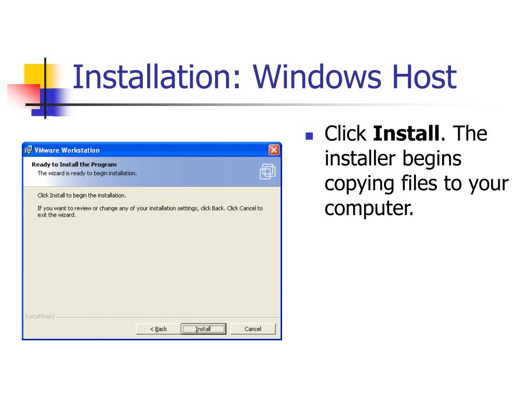Start installation with the Install button
The width and height of the screenshot is (532, 399).
point(203,329)
